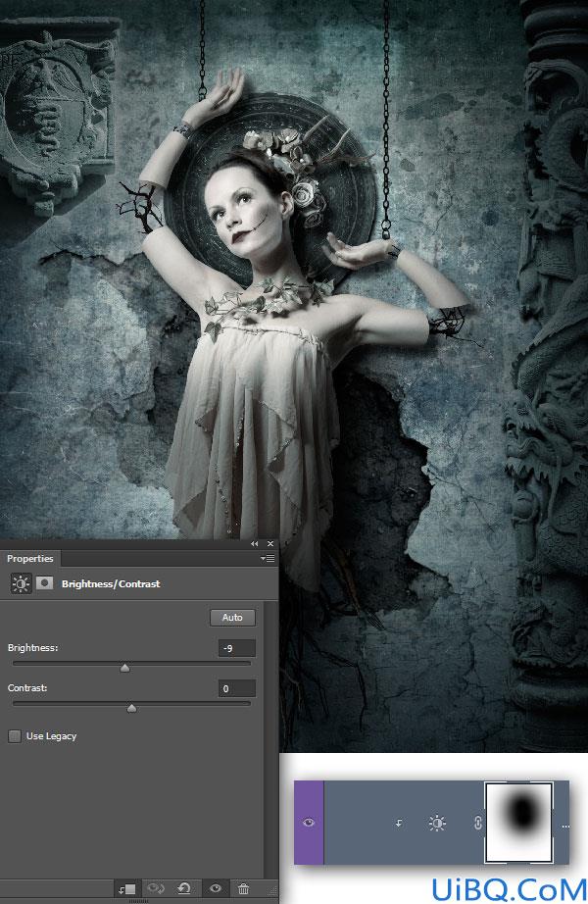Reset adjustment to defaults icon
Image resolution: width=588 pixels, height=904 pixels.
click(x=185, y=889)
